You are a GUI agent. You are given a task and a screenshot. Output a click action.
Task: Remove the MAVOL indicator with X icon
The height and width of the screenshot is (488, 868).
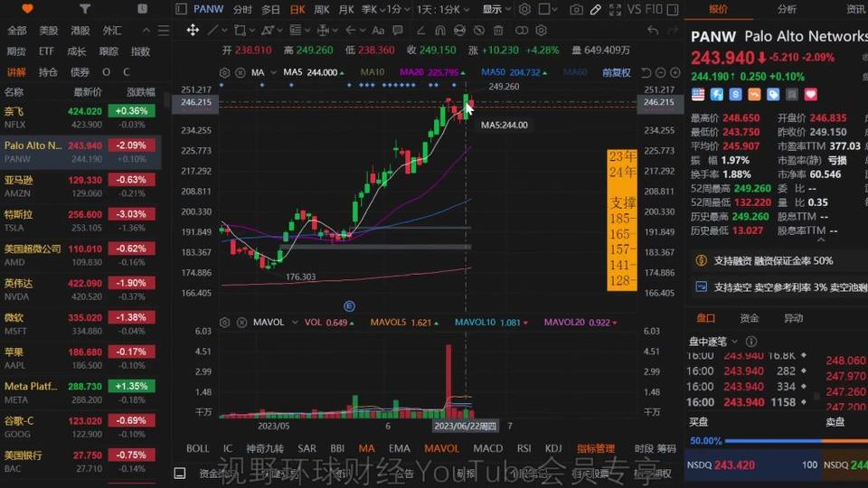[242, 322]
